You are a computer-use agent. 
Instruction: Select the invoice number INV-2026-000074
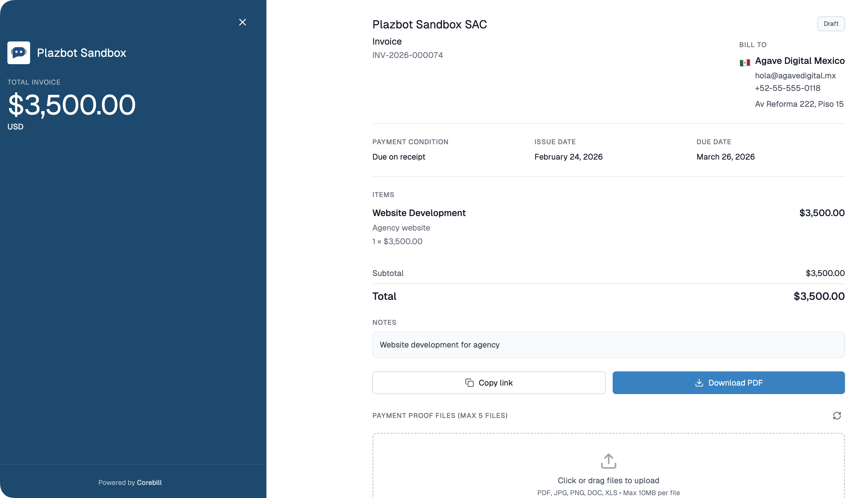coord(408,55)
